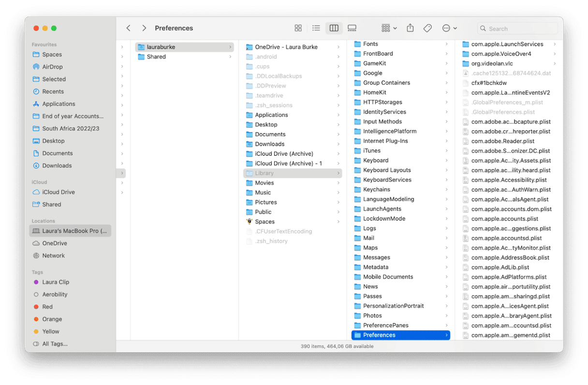Switch to list view in toolbar

(316, 28)
